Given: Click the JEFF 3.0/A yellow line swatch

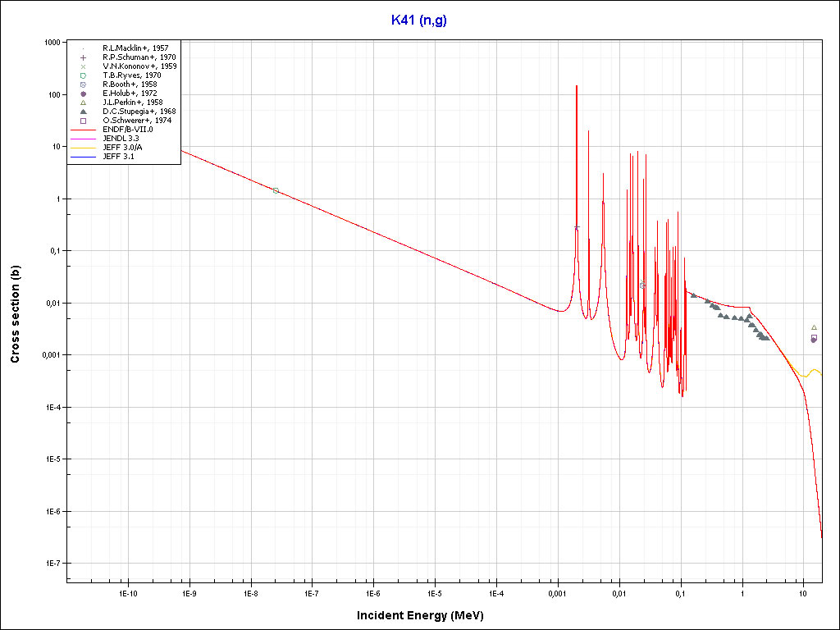Looking at the screenshot, I should pyautogui.click(x=83, y=148).
